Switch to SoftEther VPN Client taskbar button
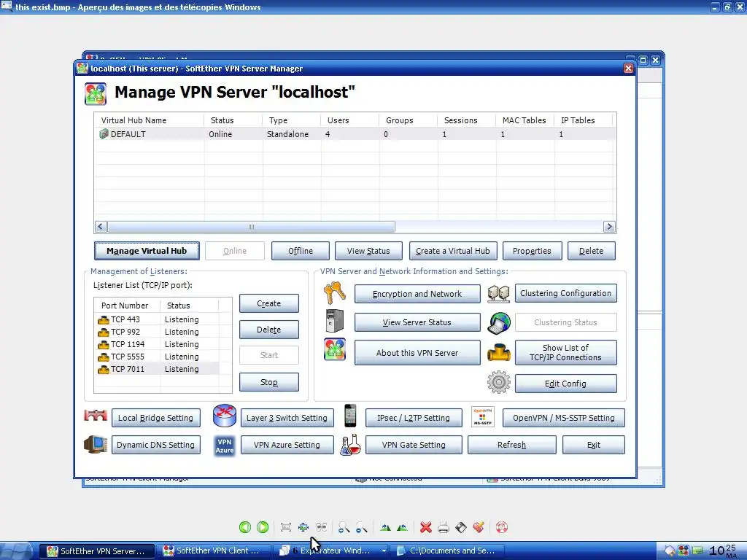The width and height of the screenshot is (747, 560). pos(214,551)
